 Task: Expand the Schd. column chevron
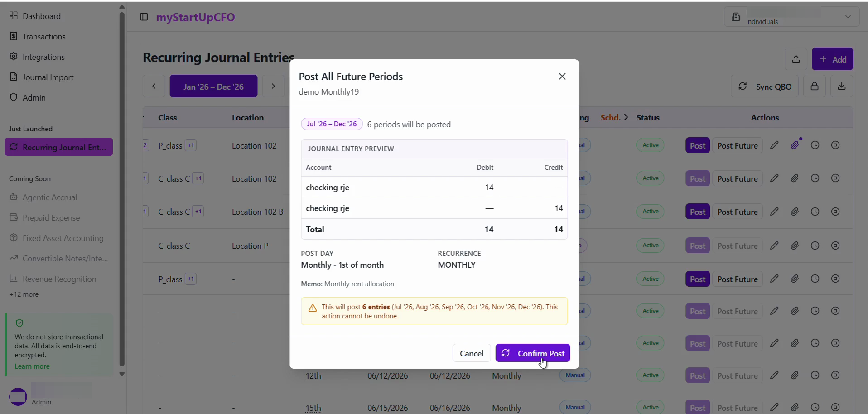click(626, 117)
